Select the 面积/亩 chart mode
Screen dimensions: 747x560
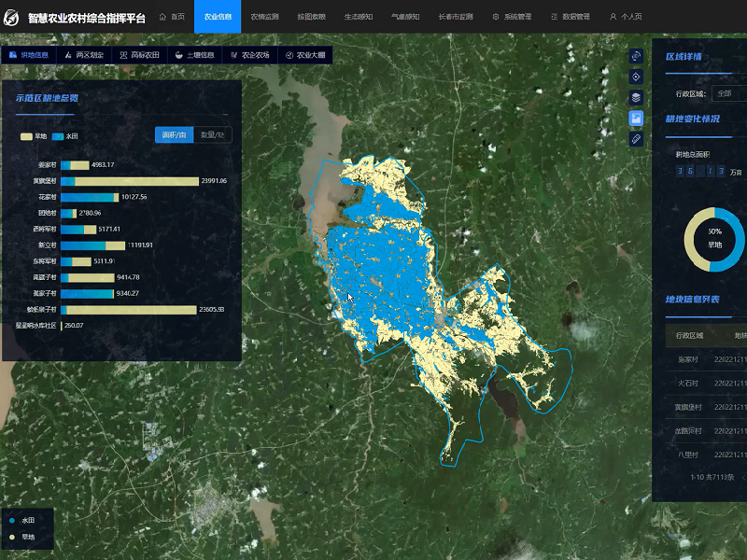[x=175, y=135]
